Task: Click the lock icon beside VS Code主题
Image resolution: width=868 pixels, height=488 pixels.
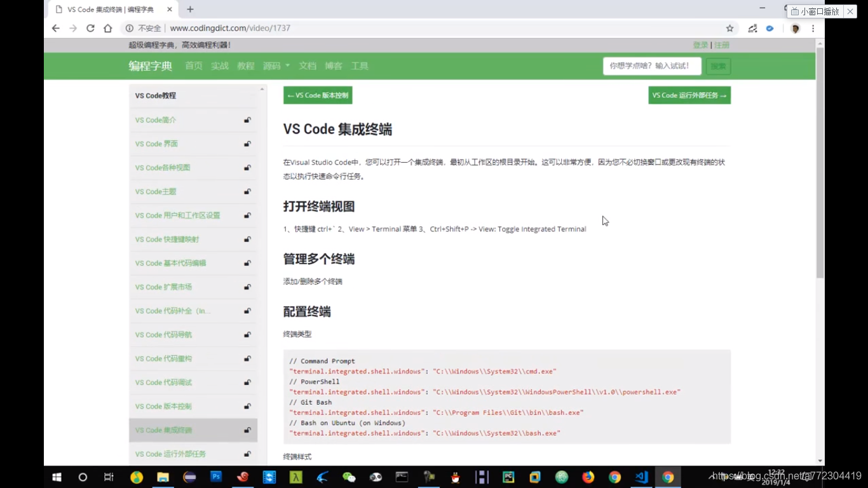Action: tap(247, 192)
